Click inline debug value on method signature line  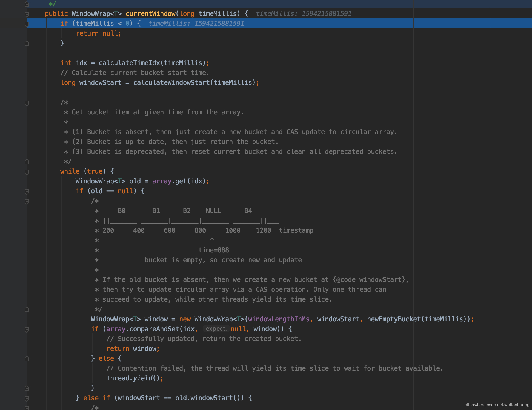coord(304,14)
